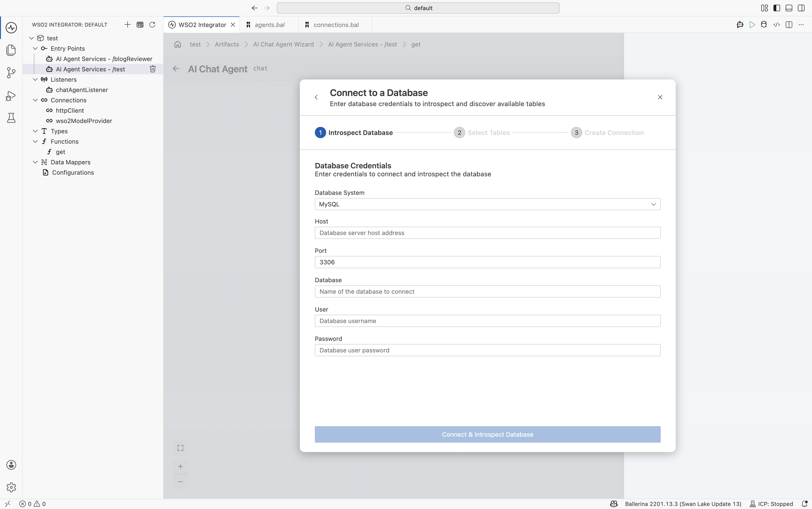812x509 pixels.
Task: Open the notifications bell in status bar
Action: pos(804,504)
